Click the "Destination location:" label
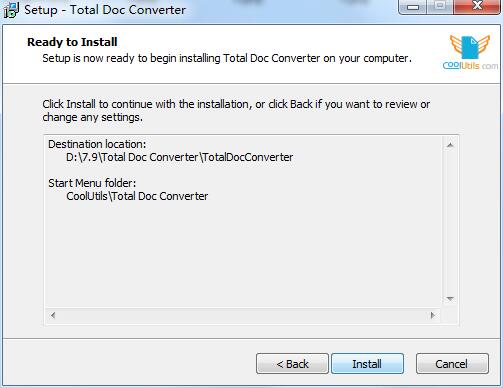The image size is (503, 388). 97,144
